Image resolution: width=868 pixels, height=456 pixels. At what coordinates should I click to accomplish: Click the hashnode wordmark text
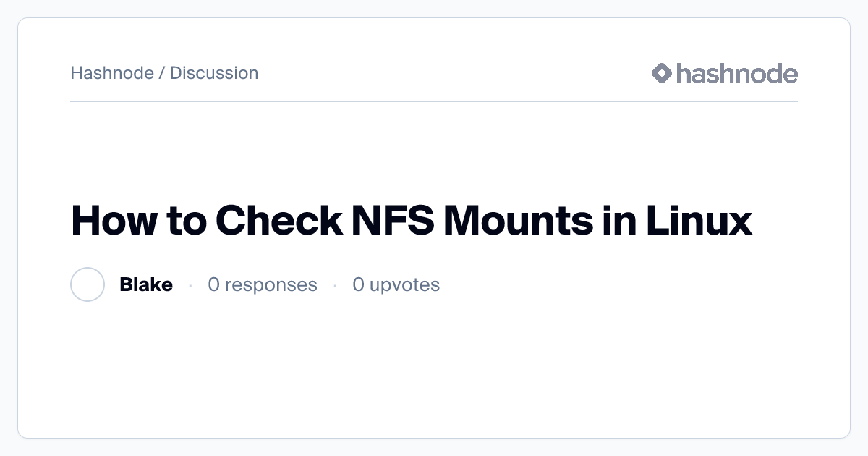737,73
